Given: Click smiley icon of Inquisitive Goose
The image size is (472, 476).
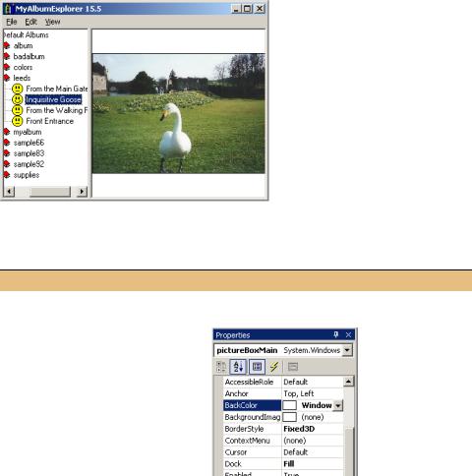Looking at the screenshot, I should click(x=18, y=99).
